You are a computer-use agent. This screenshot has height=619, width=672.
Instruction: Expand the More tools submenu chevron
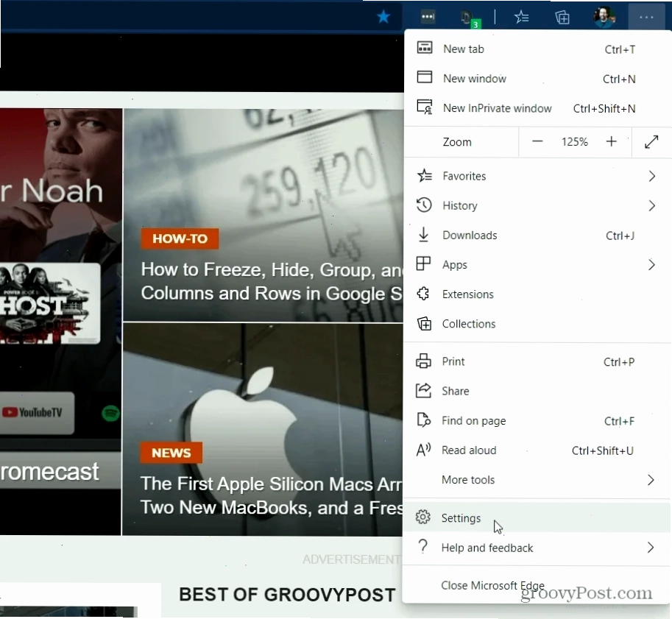pyautogui.click(x=651, y=480)
